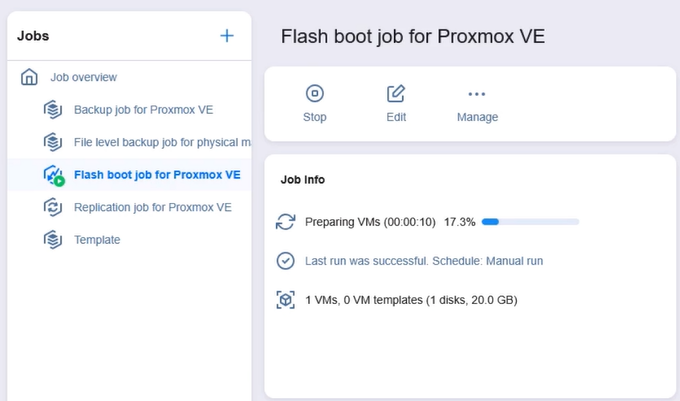Click the last run successful checkmark icon
The height and width of the screenshot is (401, 680).
(x=286, y=261)
